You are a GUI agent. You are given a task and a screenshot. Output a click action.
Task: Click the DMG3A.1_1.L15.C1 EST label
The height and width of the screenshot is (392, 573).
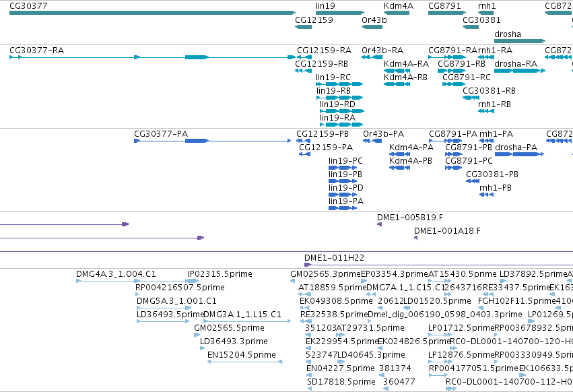(x=242, y=315)
